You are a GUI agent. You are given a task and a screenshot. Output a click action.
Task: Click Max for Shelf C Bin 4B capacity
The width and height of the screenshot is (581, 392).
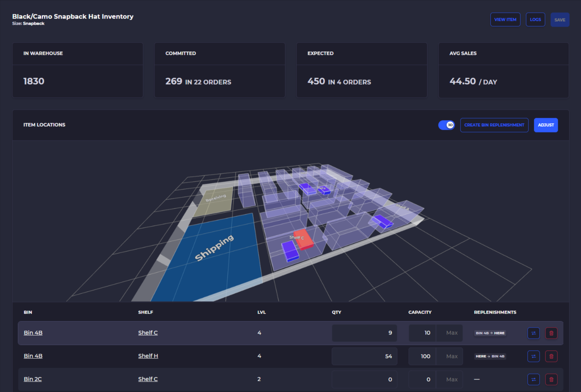[452, 333]
